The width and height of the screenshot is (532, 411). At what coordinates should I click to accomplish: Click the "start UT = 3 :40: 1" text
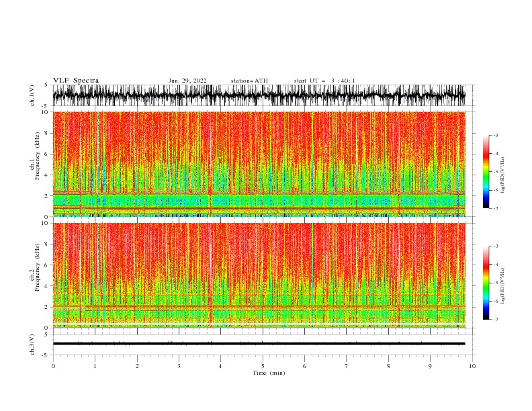pos(324,81)
